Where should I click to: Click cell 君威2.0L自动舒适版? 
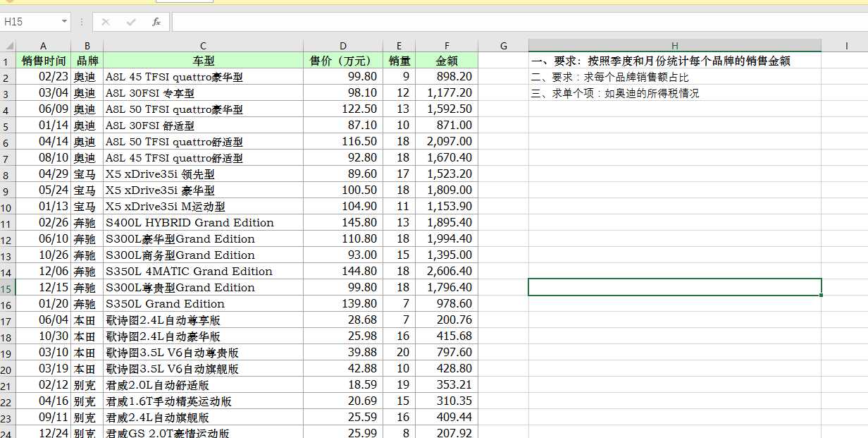203,385
